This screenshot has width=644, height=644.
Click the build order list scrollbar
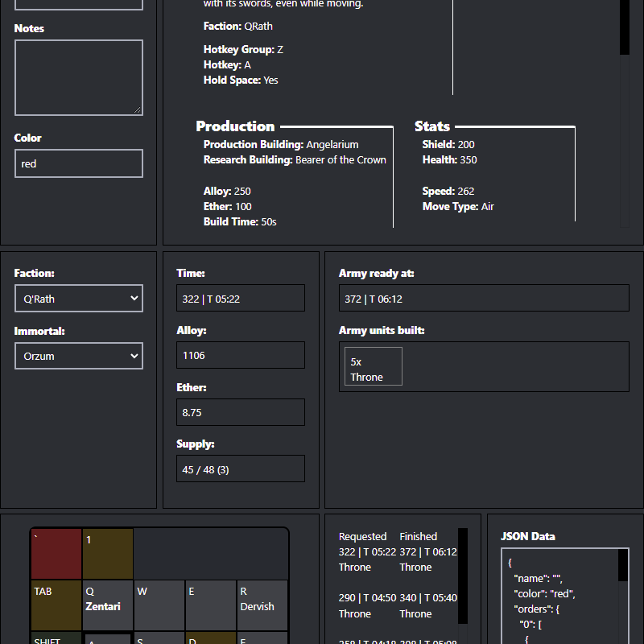462,576
